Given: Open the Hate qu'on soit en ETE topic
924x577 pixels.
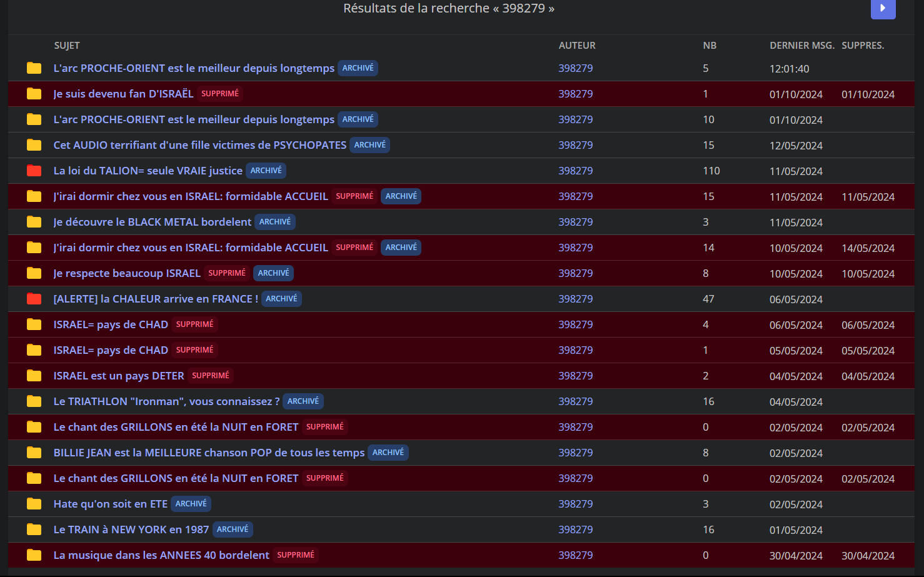Looking at the screenshot, I should click(110, 504).
